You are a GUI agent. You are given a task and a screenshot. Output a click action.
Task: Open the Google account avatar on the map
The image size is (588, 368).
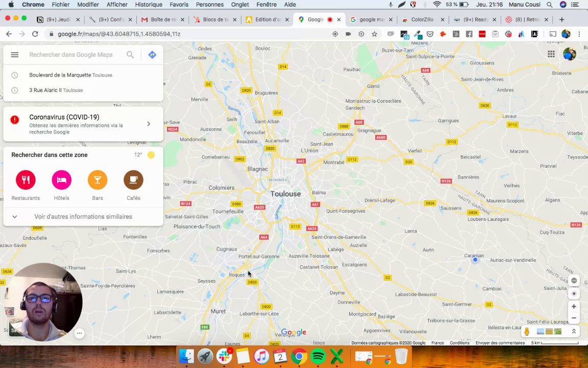pyautogui.click(x=569, y=54)
